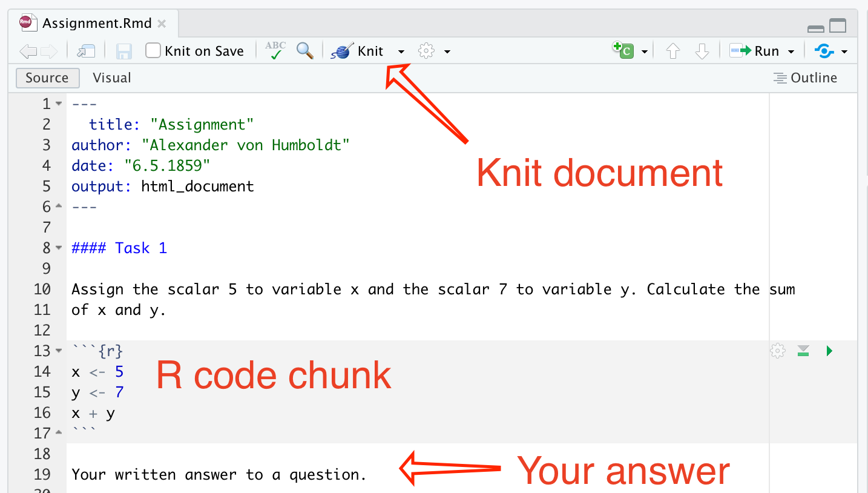This screenshot has width=868, height=493.
Task: Open chunk options gear on line 13
Action: point(778,351)
